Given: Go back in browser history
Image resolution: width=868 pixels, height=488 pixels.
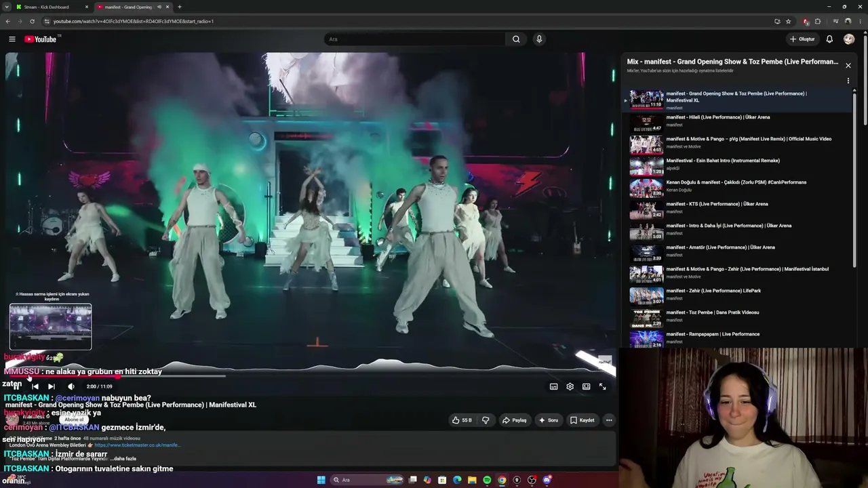Looking at the screenshot, I should tap(7, 21).
